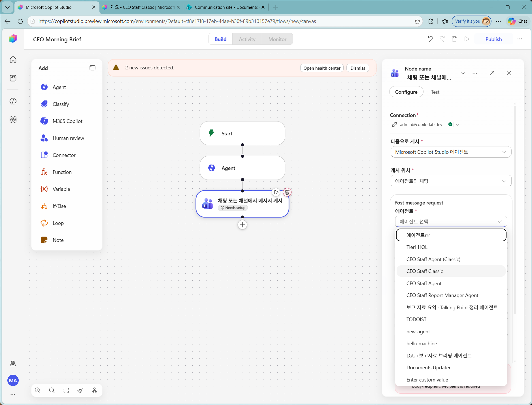The image size is (532, 405).
Task: Open sidebar more options ellipsis
Action: (13, 394)
